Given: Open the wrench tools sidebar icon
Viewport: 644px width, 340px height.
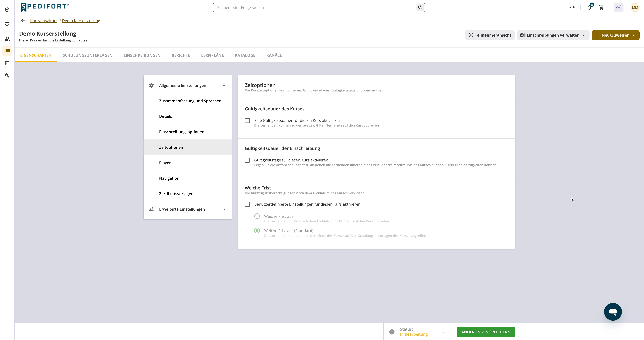Looking at the screenshot, I should 7,75.
